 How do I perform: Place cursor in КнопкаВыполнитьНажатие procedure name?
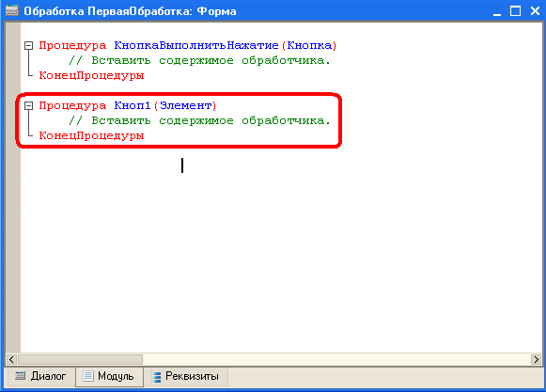click(196, 46)
